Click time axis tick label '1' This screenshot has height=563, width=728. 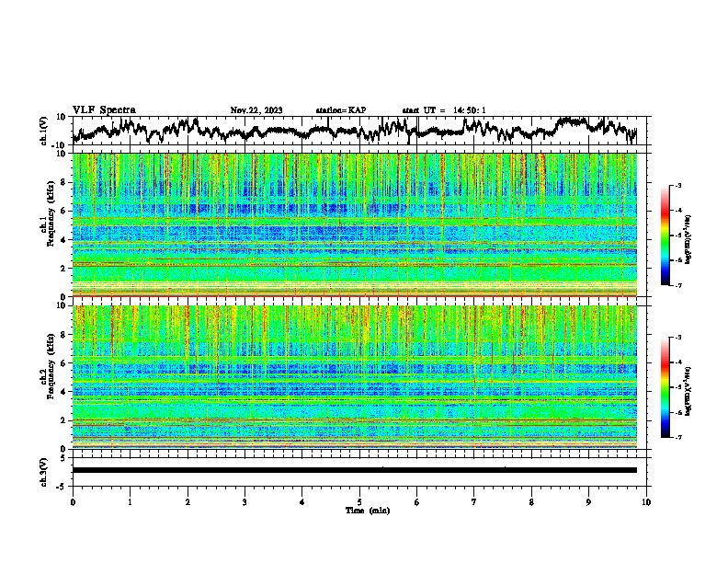click(130, 502)
